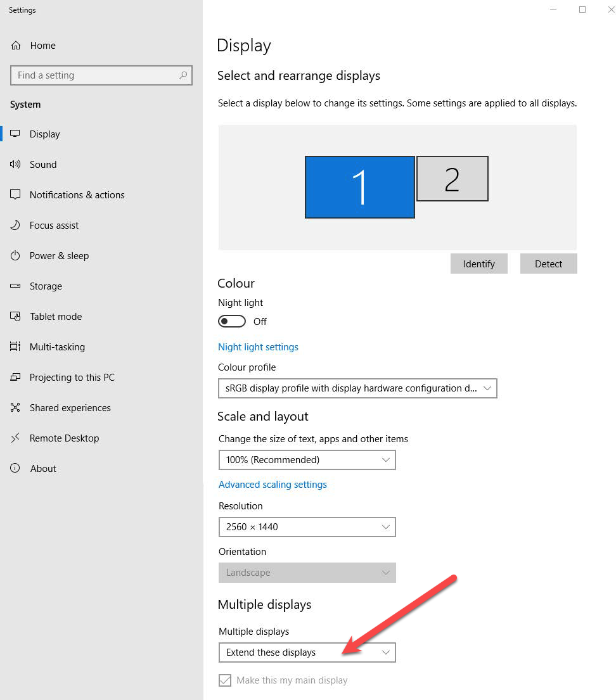Click the Storage drive icon
Screen dimensions: 616x700
pyautogui.click(x=16, y=286)
